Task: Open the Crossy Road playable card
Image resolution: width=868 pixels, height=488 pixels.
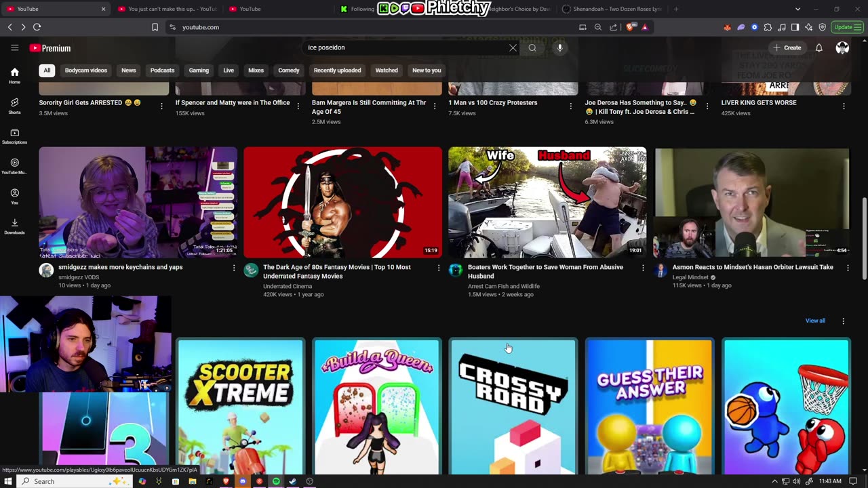Action: (x=513, y=407)
